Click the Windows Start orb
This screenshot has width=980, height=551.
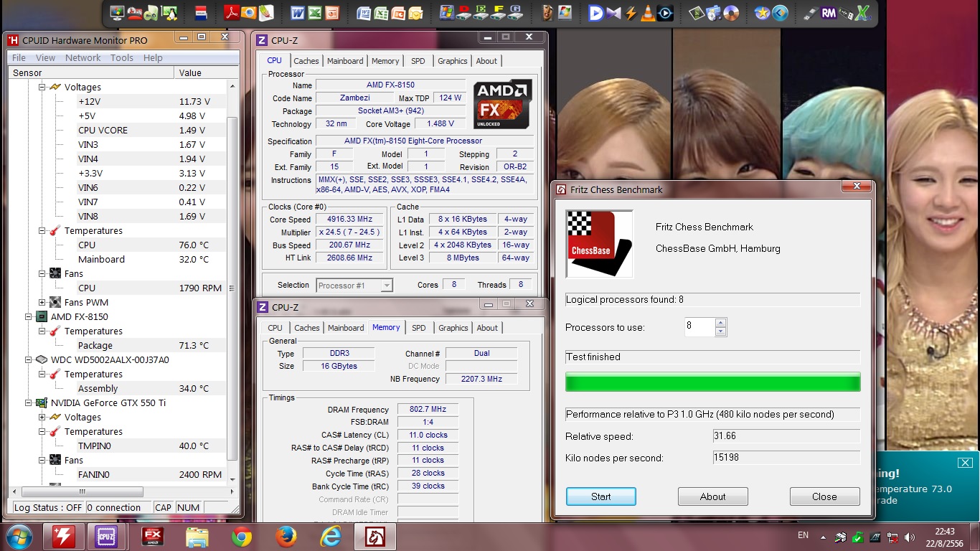point(18,536)
